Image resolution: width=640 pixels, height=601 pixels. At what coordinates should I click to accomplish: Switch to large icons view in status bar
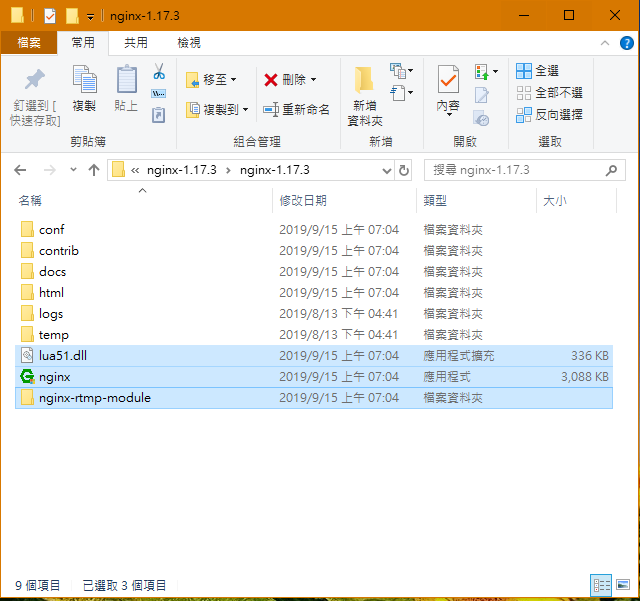(623, 585)
